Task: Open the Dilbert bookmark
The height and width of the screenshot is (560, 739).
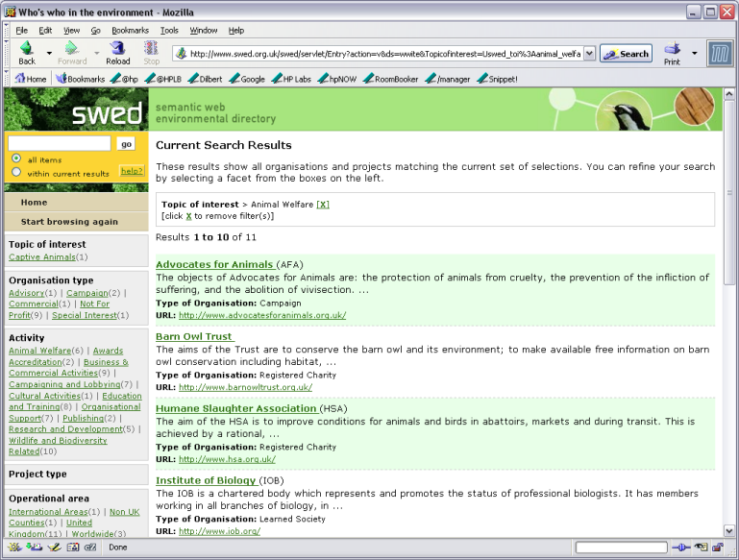Action: pyautogui.click(x=202, y=79)
